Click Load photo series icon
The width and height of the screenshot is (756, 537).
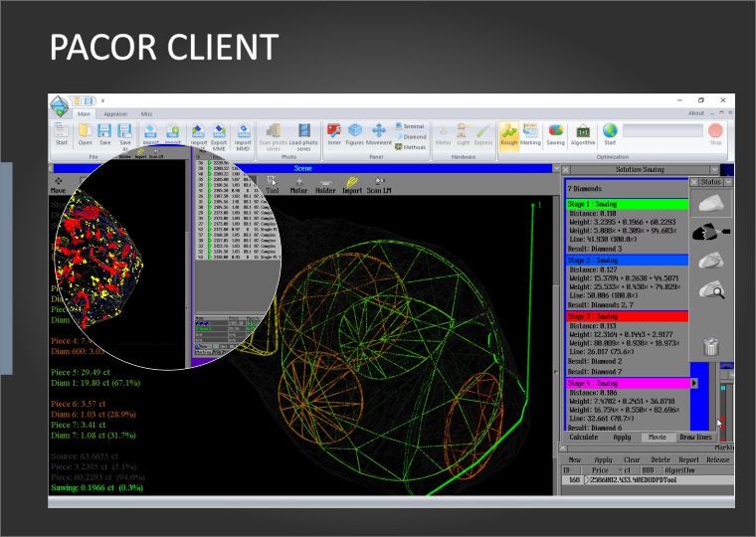click(x=303, y=137)
